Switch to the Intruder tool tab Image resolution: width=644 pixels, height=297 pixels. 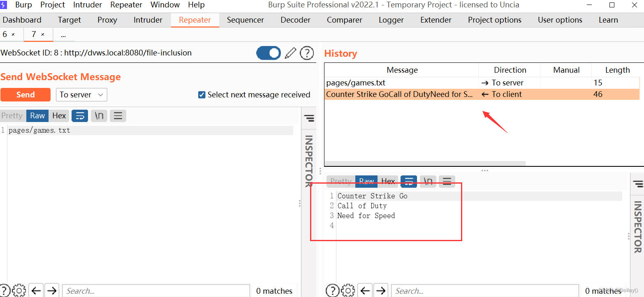click(148, 20)
